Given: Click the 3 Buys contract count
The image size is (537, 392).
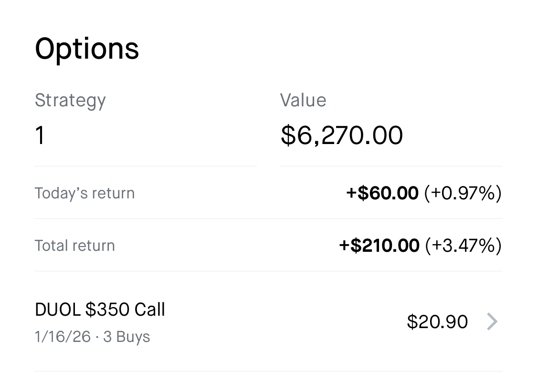Looking at the screenshot, I should pyautogui.click(x=126, y=337).
